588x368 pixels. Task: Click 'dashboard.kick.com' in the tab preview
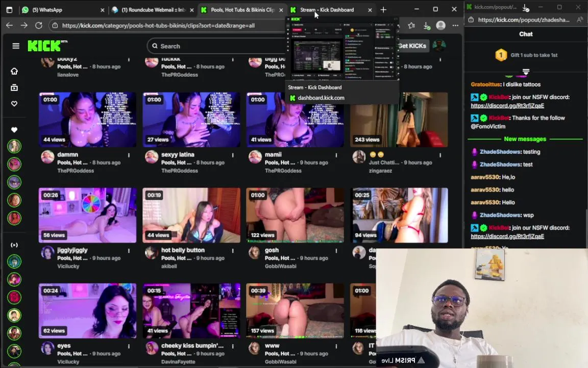tap(321, 98)
